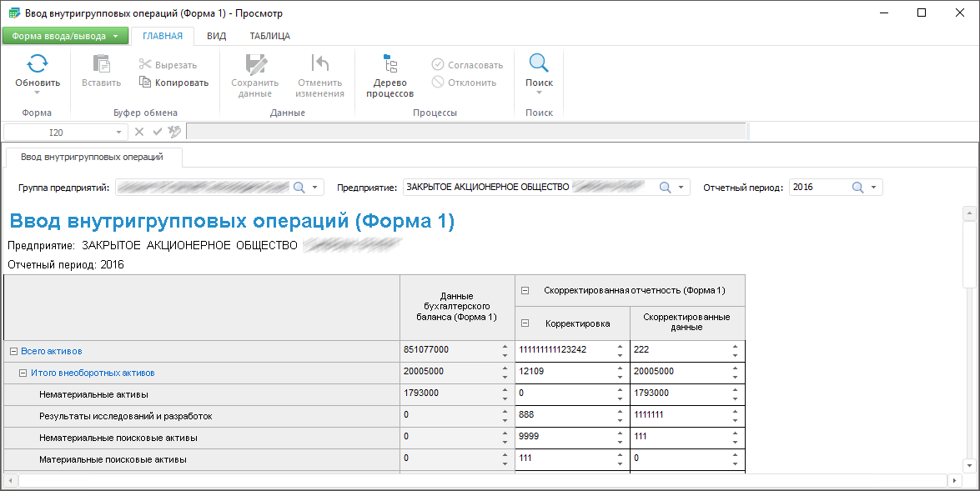Click the Обновить refresh icon

[x=38, y=63]
